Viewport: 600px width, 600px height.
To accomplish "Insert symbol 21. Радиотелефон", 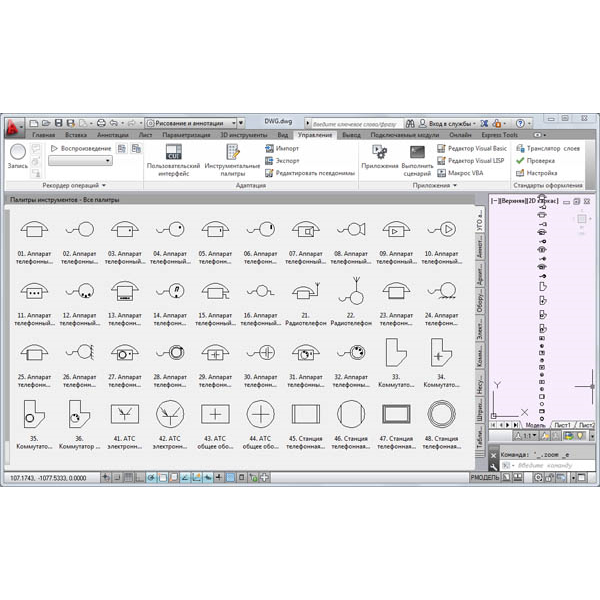I will click(x=305, y=302).
